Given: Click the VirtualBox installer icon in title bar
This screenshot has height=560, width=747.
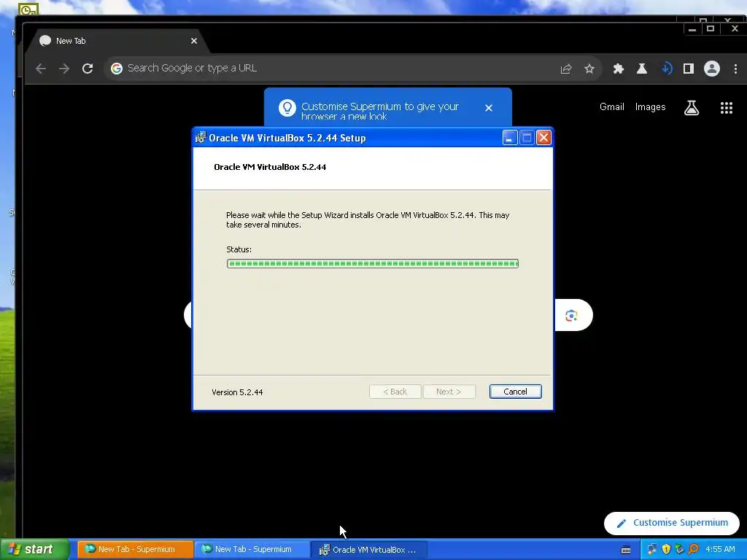Looking at the screenshot, I should pyautogui.click(x=201, y=138).
